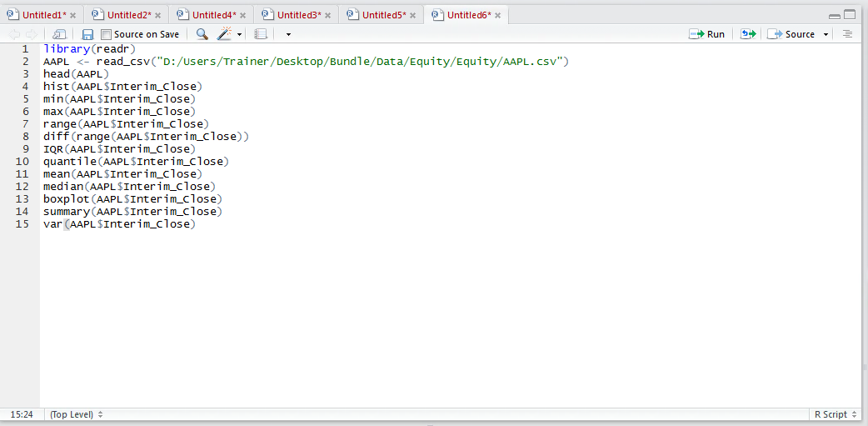This screenshot has width=868, height=426.
Task: Open the Source button dropdown arrow
Action: click(826, 34)
